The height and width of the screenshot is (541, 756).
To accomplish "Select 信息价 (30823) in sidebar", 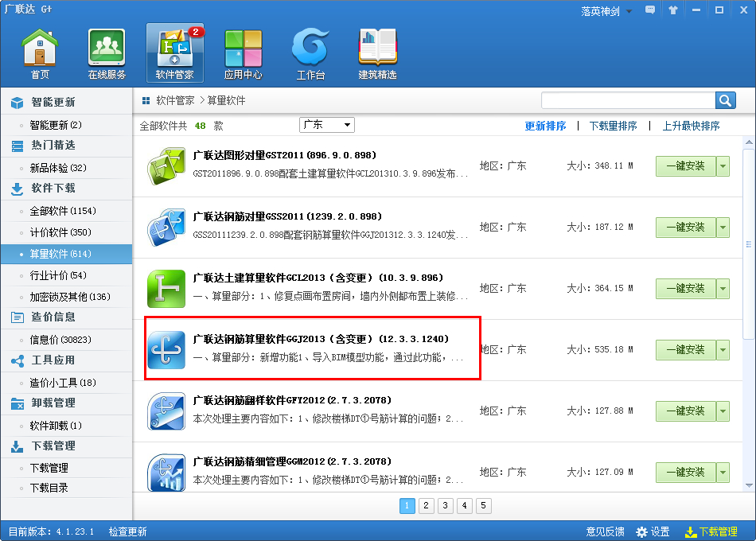I will 60,340.
